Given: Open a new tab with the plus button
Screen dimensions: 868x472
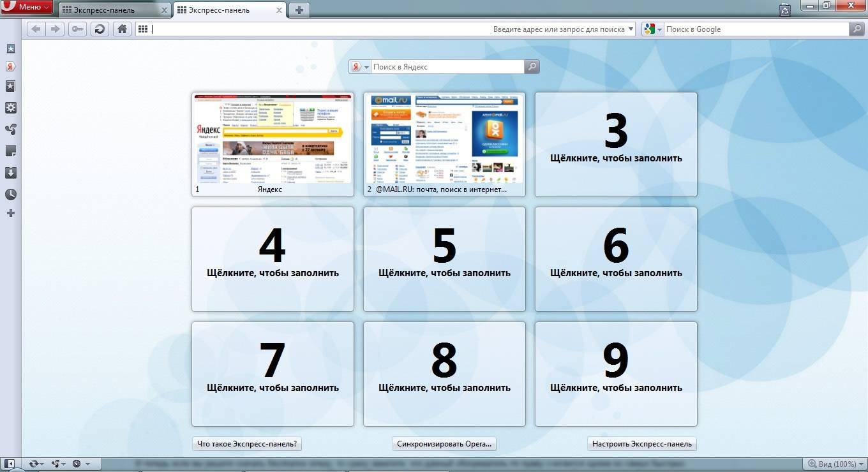Looking at the screenshot, I should [299, 10].
